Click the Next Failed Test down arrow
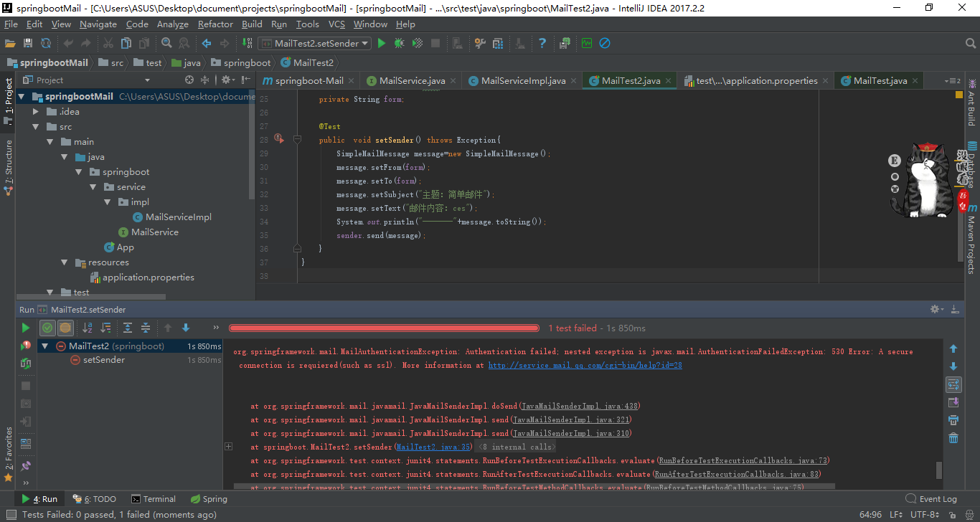 (186, 328)
